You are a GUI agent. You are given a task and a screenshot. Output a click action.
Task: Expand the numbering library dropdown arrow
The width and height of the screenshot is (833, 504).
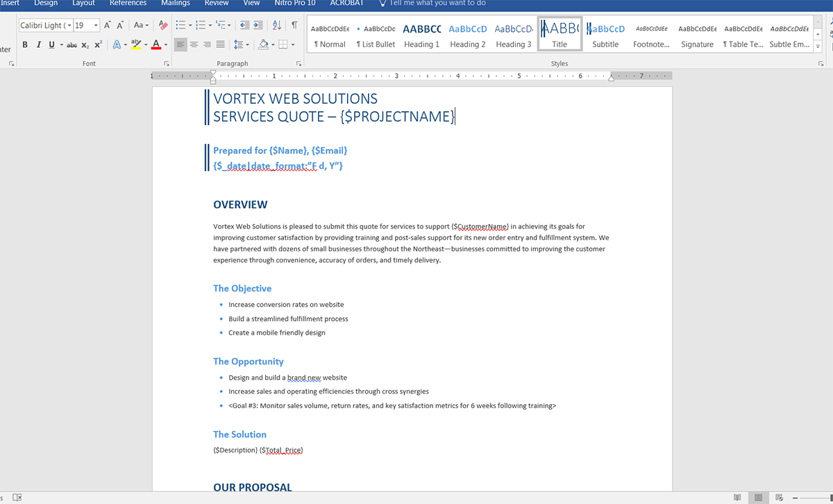[x=210, y=26]
